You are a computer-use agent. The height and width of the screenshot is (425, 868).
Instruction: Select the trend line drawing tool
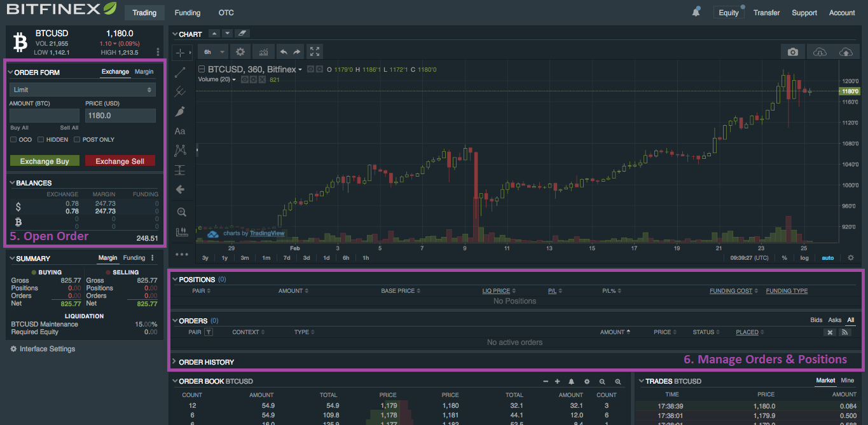(x=181, y=72)
